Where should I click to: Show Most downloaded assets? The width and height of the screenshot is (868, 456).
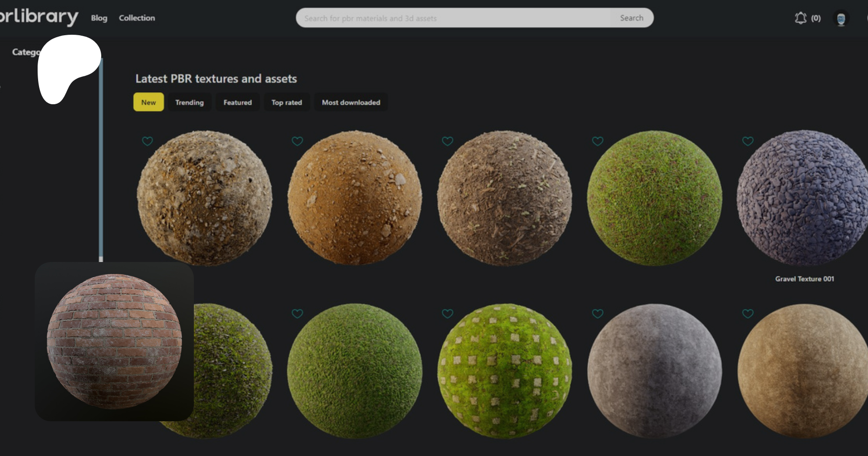[351, 102]
